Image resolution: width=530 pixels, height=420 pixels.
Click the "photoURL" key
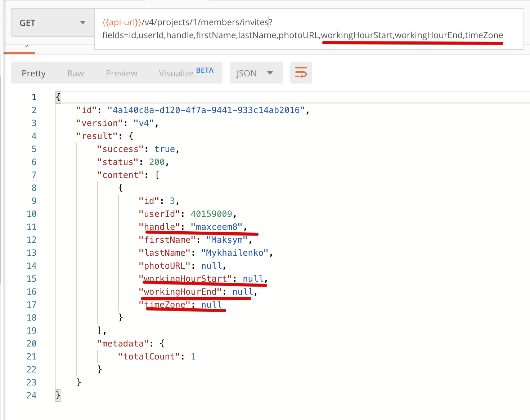click(x=165, y=266)
